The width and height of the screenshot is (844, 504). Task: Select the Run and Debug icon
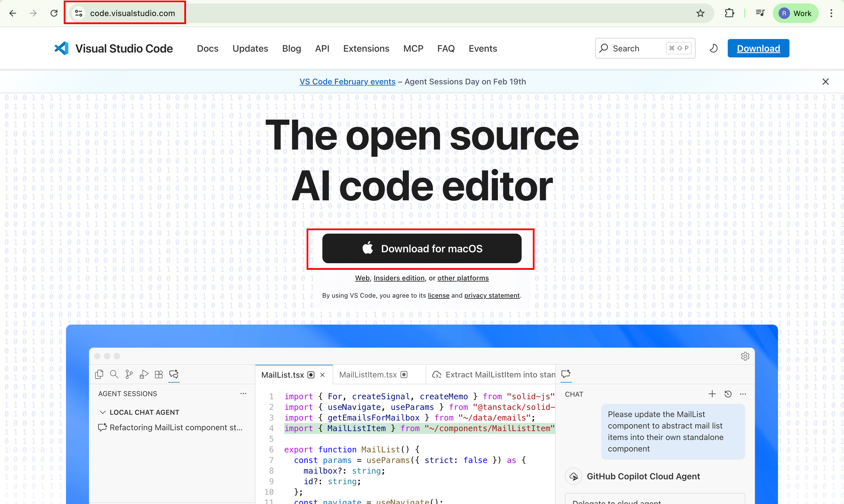[x=144, y=374]
